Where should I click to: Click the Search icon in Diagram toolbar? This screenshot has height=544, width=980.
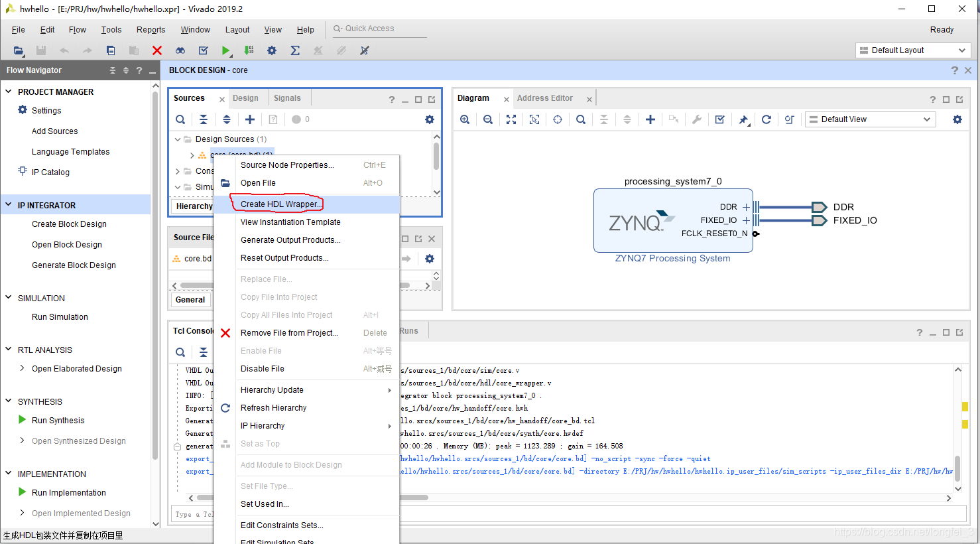[581, 119]
